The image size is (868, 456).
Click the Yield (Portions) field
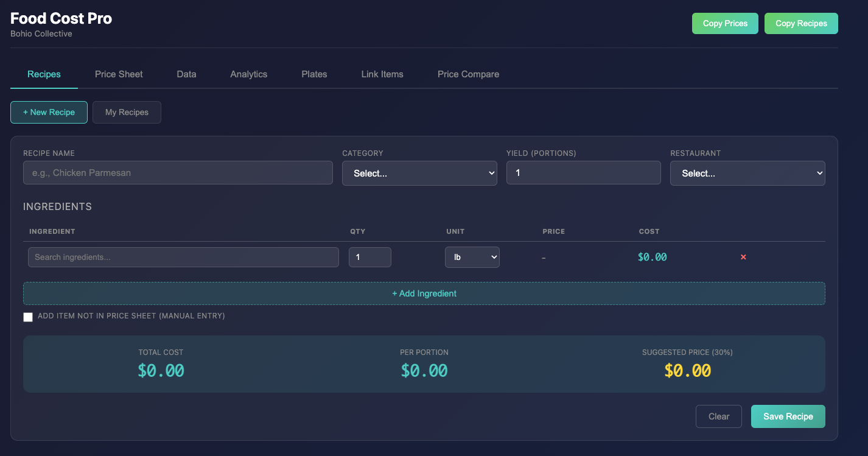[584, 173]
